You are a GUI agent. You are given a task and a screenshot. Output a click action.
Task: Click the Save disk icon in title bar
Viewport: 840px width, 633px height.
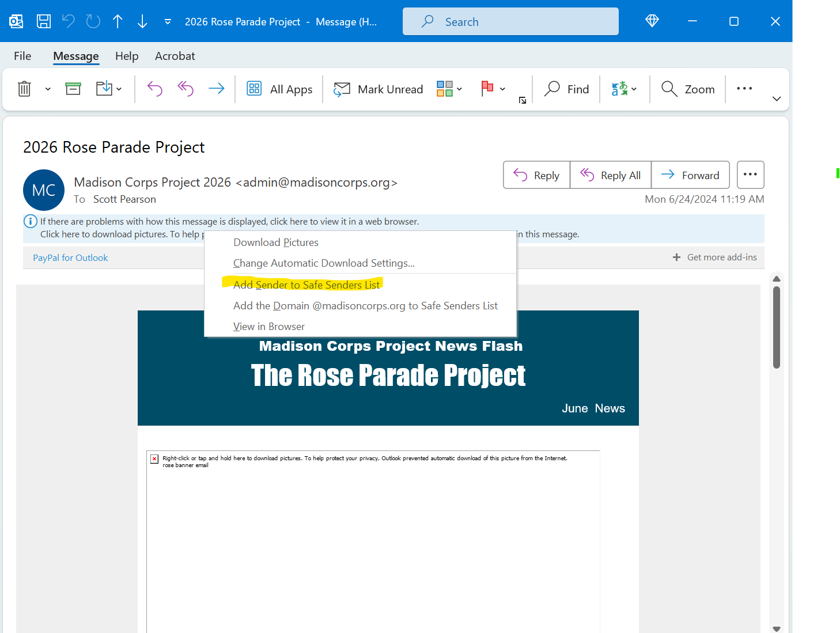click(x=44, y=22)
